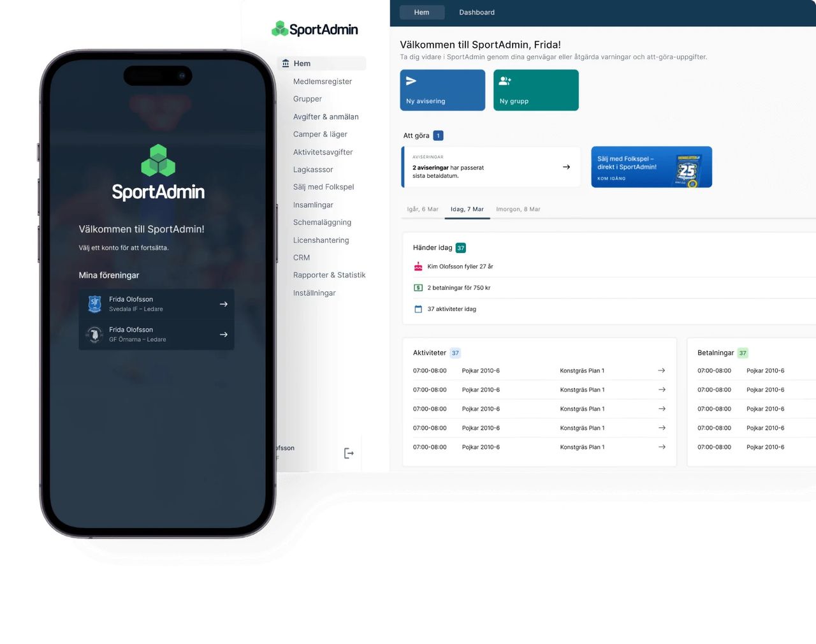The image size is (816, 644).
Task: Open Rapporter & Statistik in the sidebar
Action: pos(329,275)
